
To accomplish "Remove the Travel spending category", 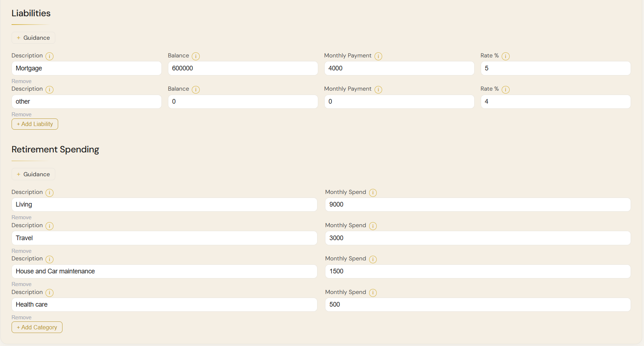I will (21, 251).
